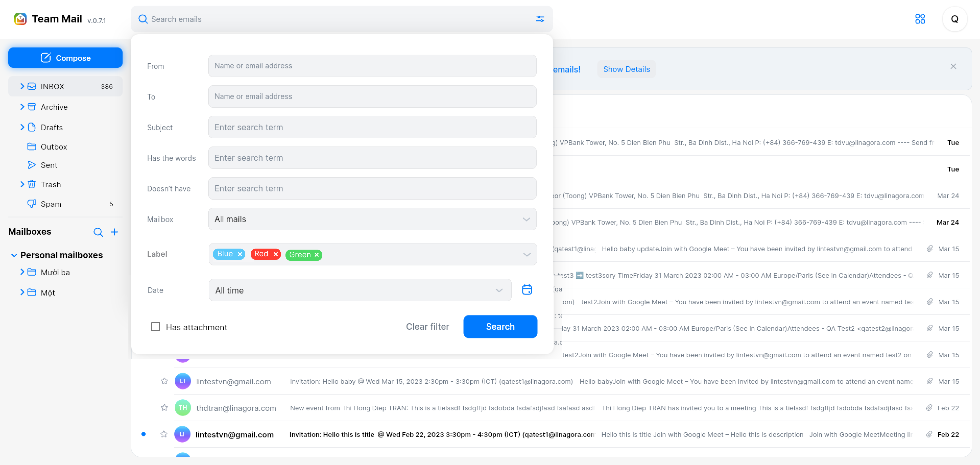Close the notification banner with X
Screen dimensions: 980x465
tap(953, 67)
